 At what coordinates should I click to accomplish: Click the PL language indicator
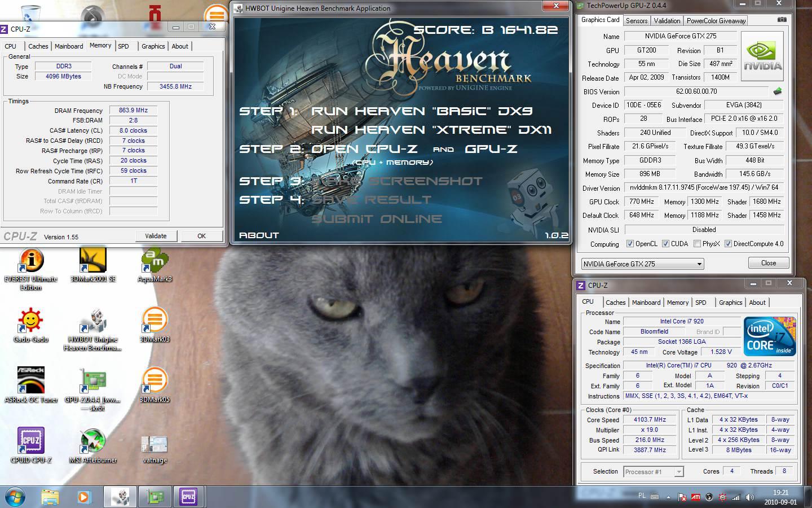(642, 496)
